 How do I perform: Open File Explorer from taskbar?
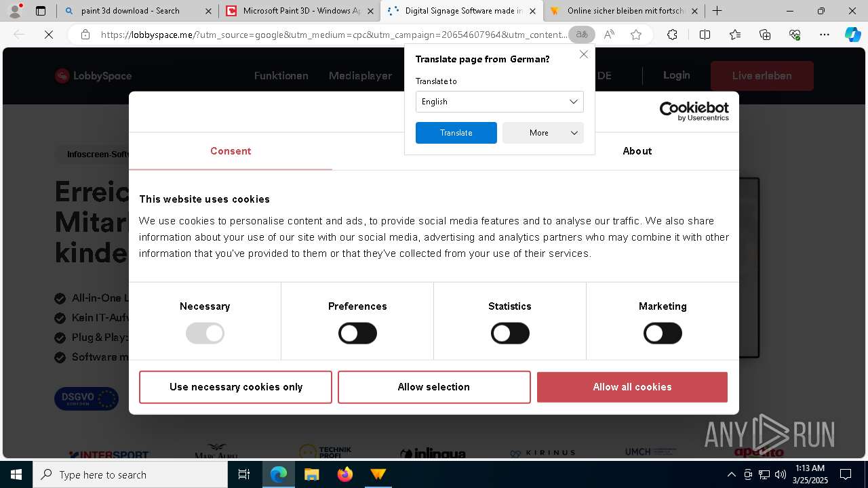pyautogui.click(x=311, y=474)
